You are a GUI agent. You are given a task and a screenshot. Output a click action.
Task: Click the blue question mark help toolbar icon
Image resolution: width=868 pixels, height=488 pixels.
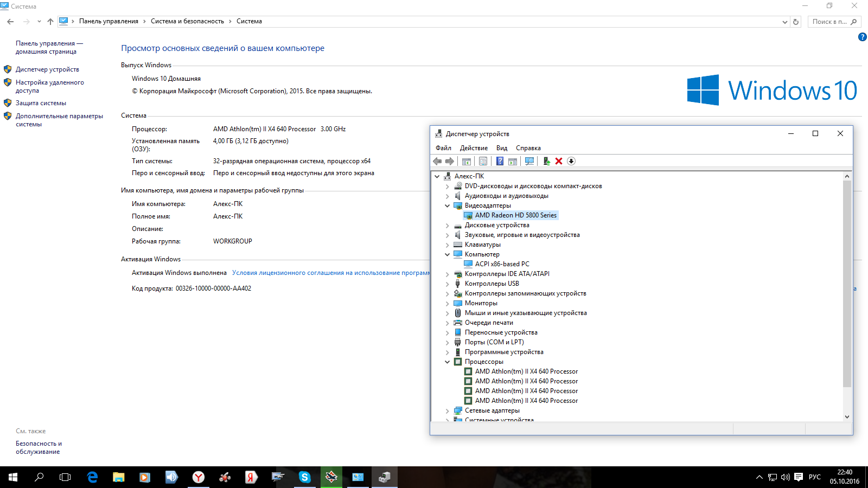pos(500,161)
